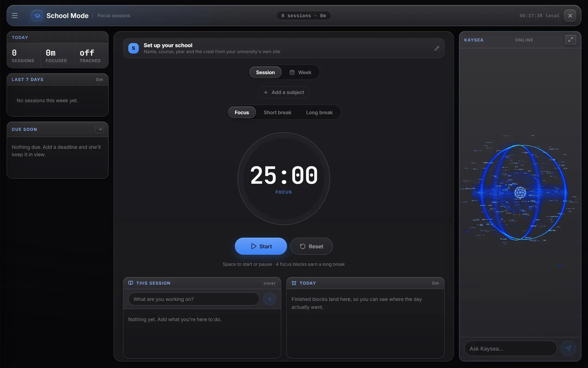Clear this session's tasks
This screenshot has height=368, width=588.
point(269,283)
